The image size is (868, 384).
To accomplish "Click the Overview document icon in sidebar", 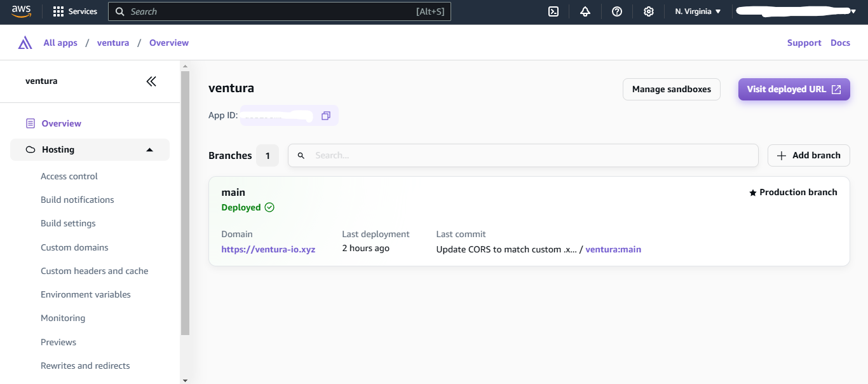I will 30,123.
